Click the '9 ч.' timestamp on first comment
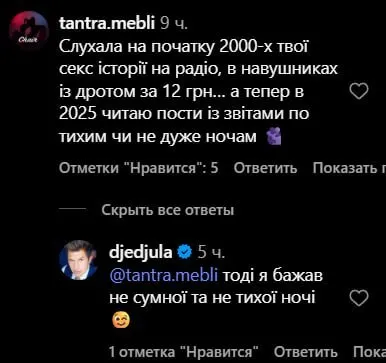 click(174, 23)
